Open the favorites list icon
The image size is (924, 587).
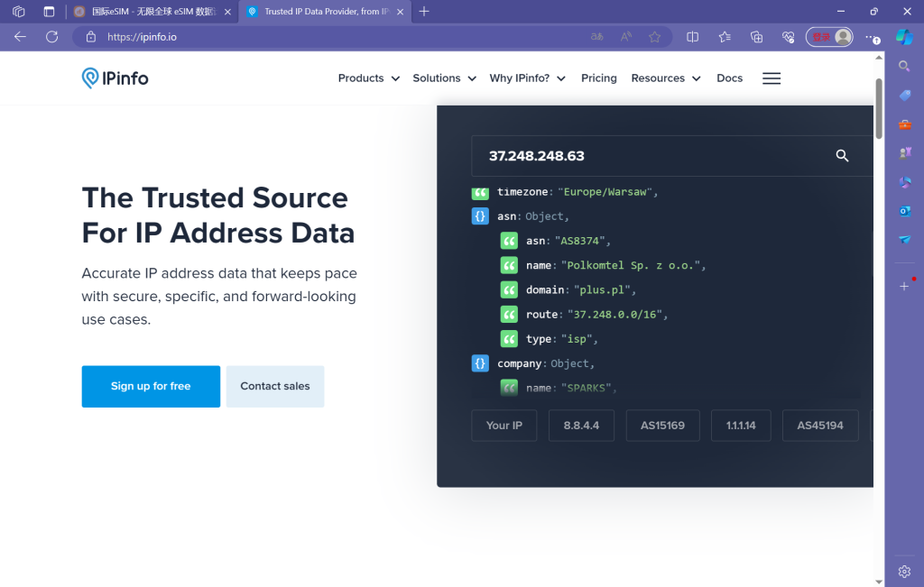tap(725, 36)
